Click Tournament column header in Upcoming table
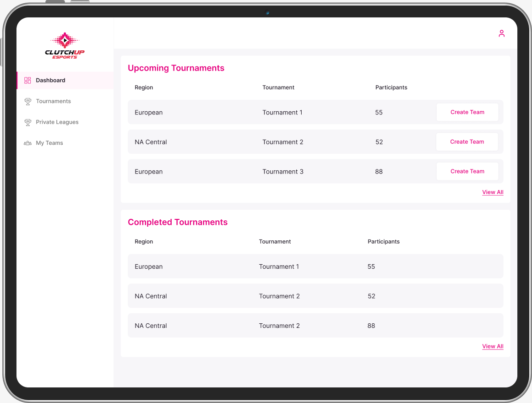This screenshot has height=403, width=532. click(x=278, y=87)
